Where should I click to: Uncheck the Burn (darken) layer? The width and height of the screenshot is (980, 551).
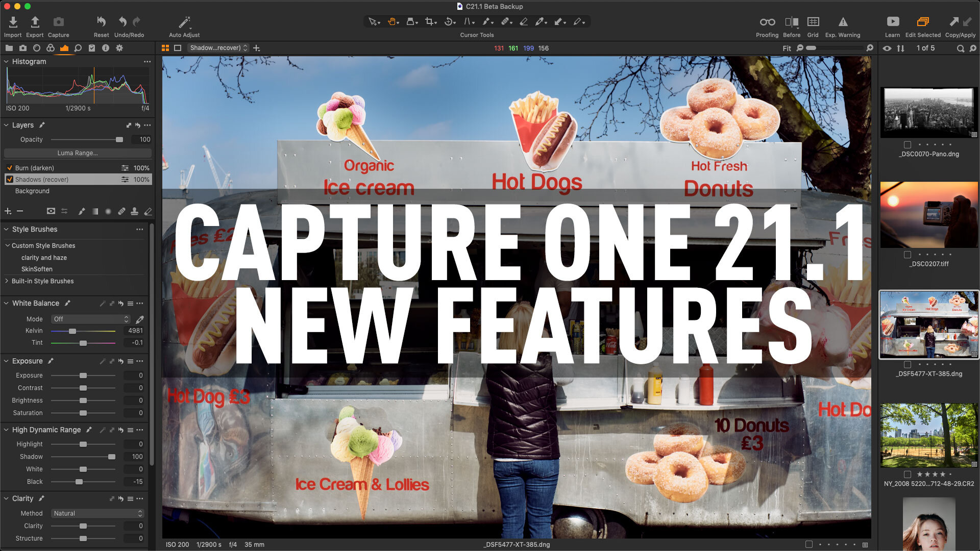pyautogui.click(x=9, y=168)
